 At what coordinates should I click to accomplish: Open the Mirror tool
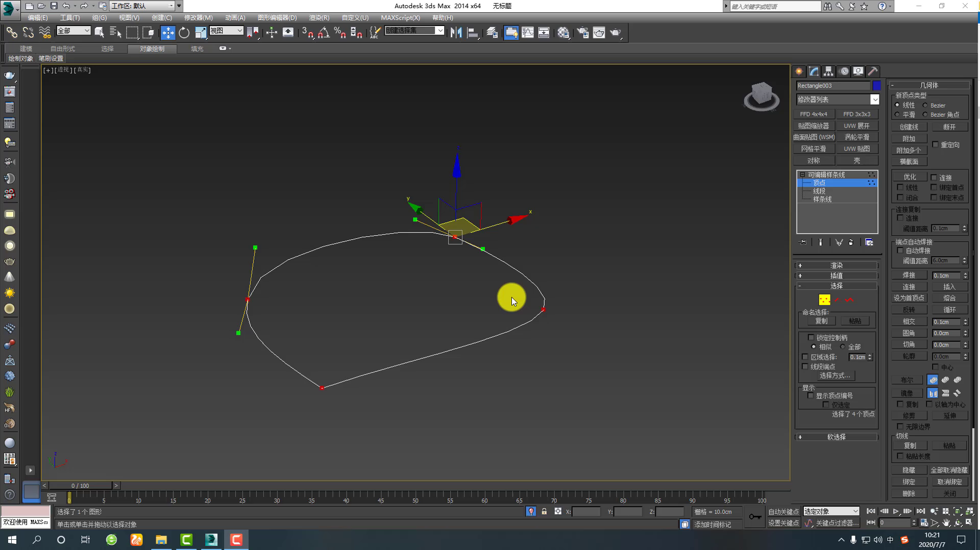(456, 33)
